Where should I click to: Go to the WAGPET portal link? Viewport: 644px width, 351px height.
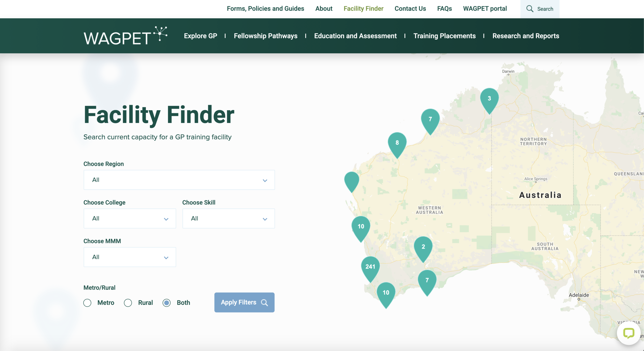(x=485, y=9)
